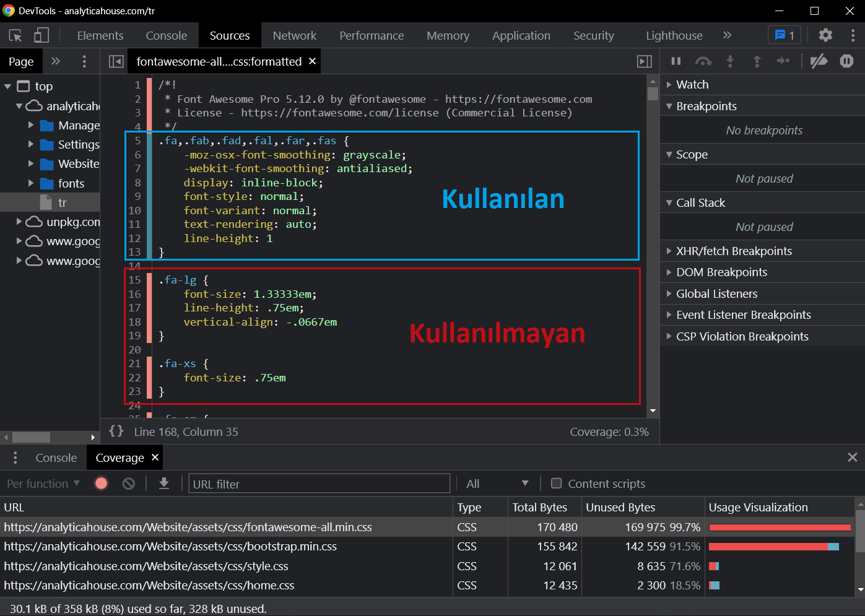Switch to the Network tab

pos(295,36)
